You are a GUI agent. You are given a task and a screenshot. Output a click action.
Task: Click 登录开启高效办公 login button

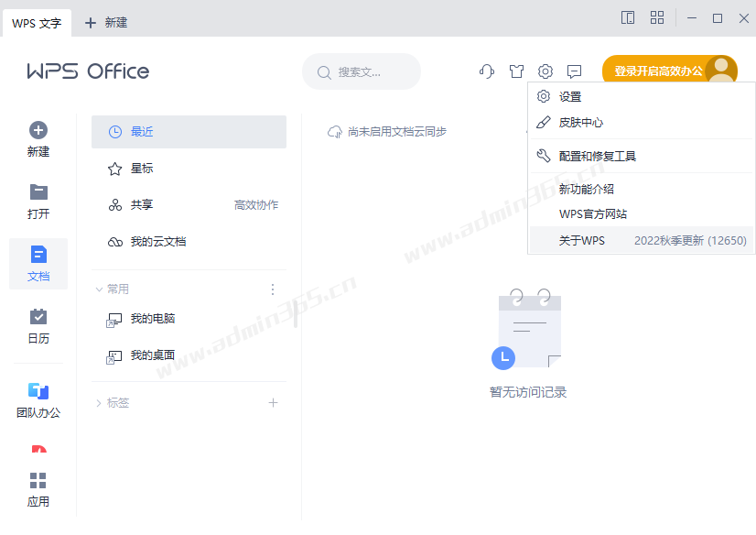pos(670,71)
